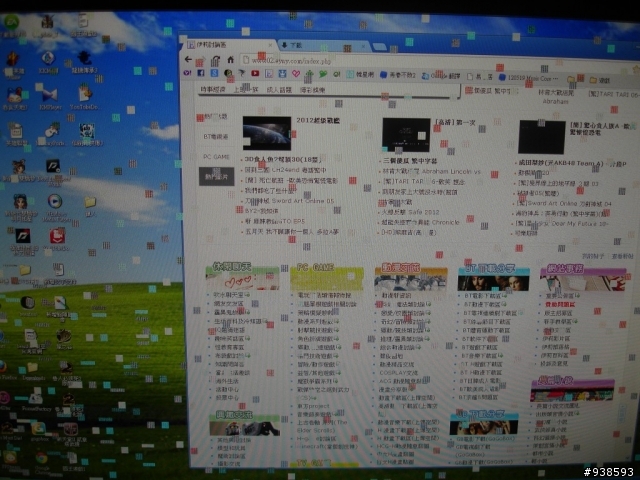Open the 動漫交流 category banner

point(411,278)
